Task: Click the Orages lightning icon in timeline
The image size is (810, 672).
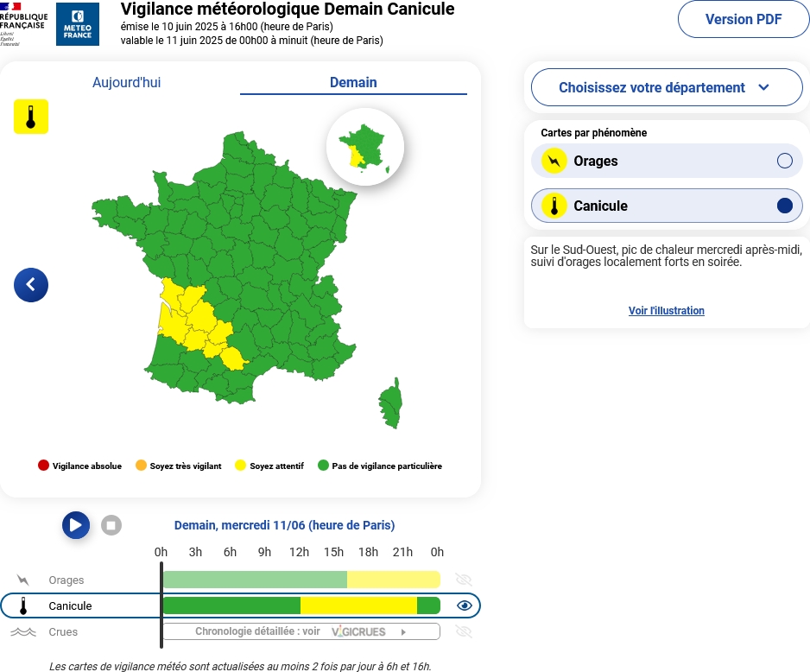Action: (x=22, y=580)
